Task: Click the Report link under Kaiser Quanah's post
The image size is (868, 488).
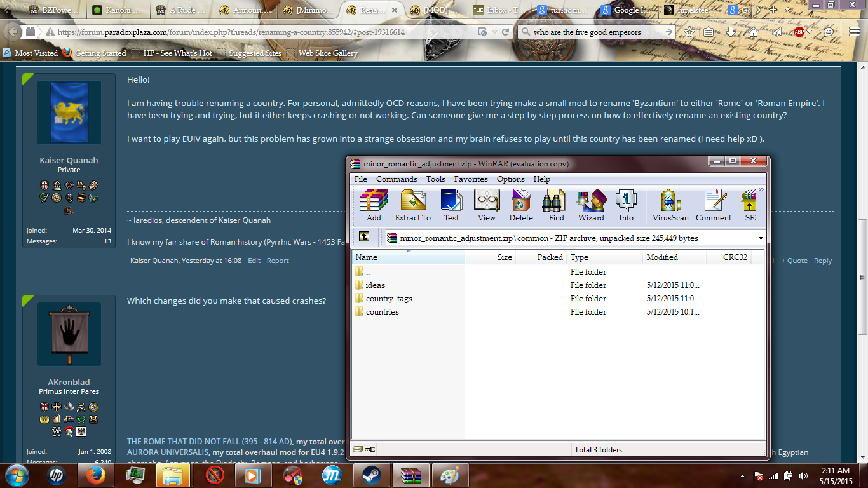Action: [278, 261]
